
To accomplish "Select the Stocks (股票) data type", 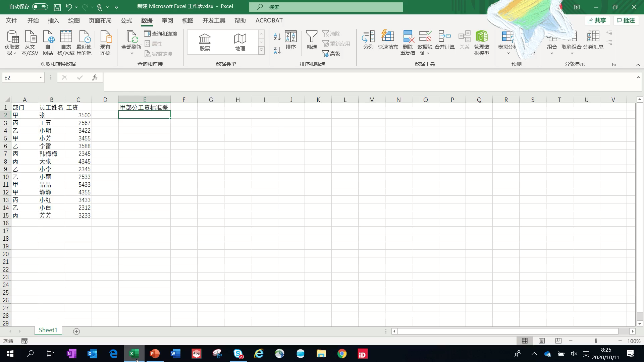I will pos(205,42).
